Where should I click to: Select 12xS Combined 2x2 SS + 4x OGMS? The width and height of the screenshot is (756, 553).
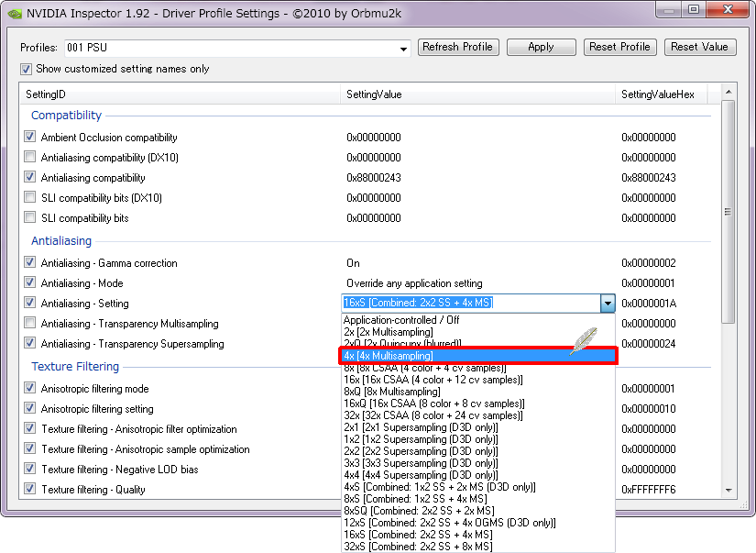[477, 523]
